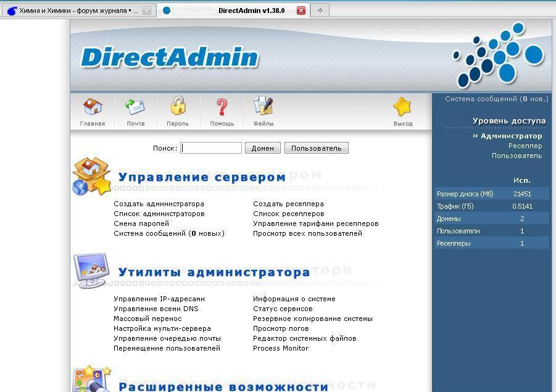Screen dimensions: 556x392
Task: Click the Главная home icon
Action: click(92, 107)
